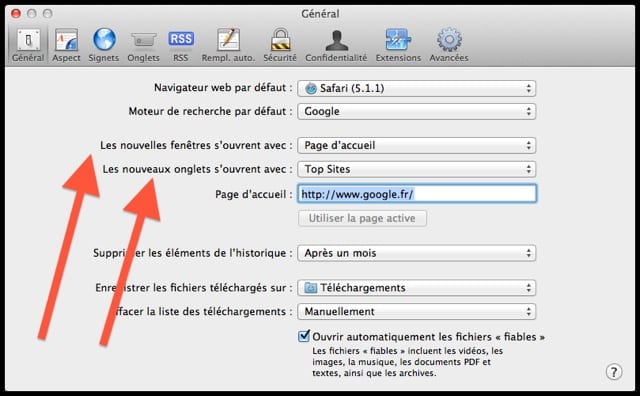Image resolution: width=640 pixels, height=396 pixels.
Task: Click the Utiliser la page active button
Action: [362, 218]
